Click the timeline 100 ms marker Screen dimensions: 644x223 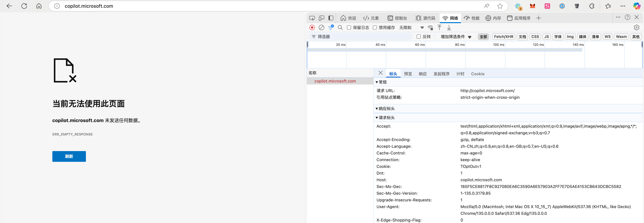[x=499, y=44]
